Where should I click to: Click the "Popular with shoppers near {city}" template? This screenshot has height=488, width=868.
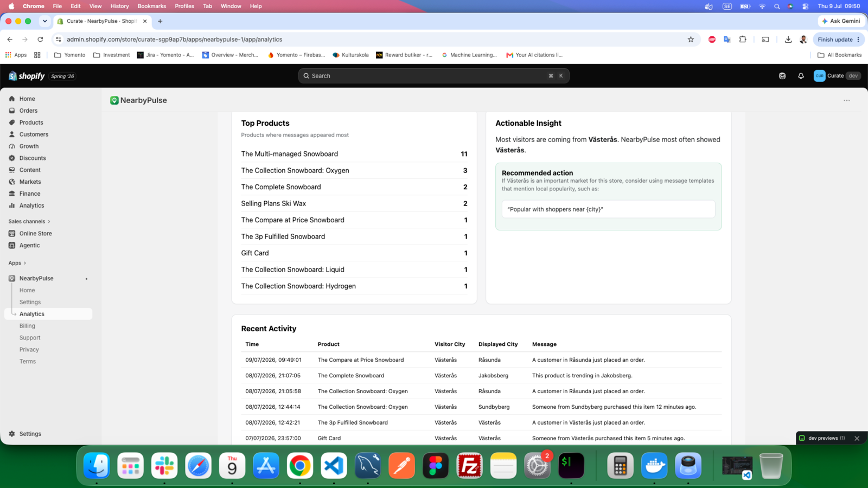(608, 209)
